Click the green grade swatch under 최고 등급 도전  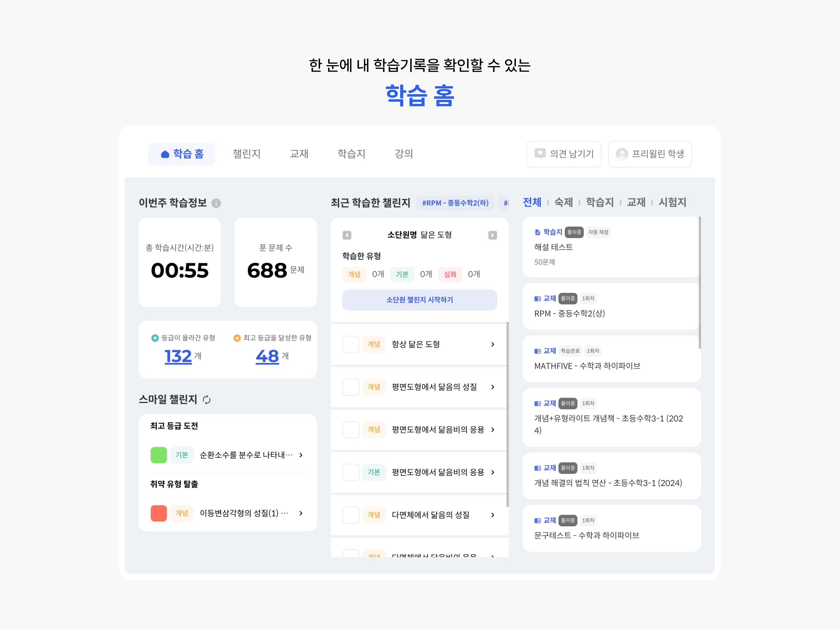click(159, 455)
